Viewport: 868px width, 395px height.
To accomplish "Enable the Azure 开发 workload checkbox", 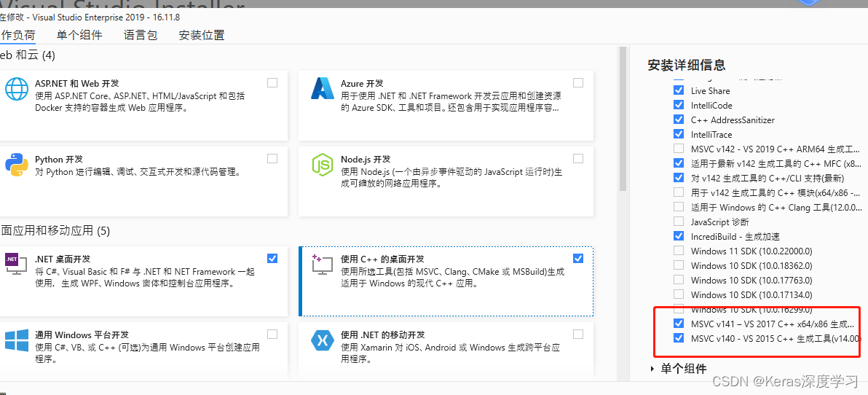I will click(578, 82).
